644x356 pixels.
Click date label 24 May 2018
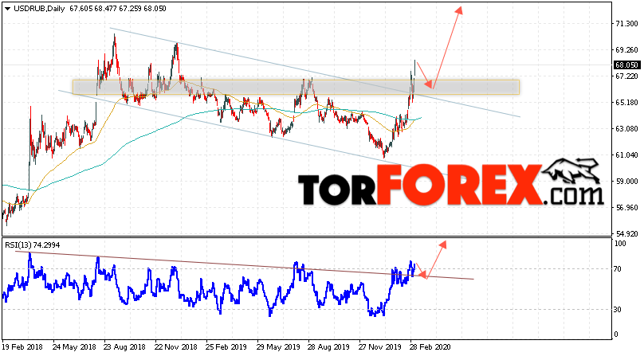pos(74,347)
